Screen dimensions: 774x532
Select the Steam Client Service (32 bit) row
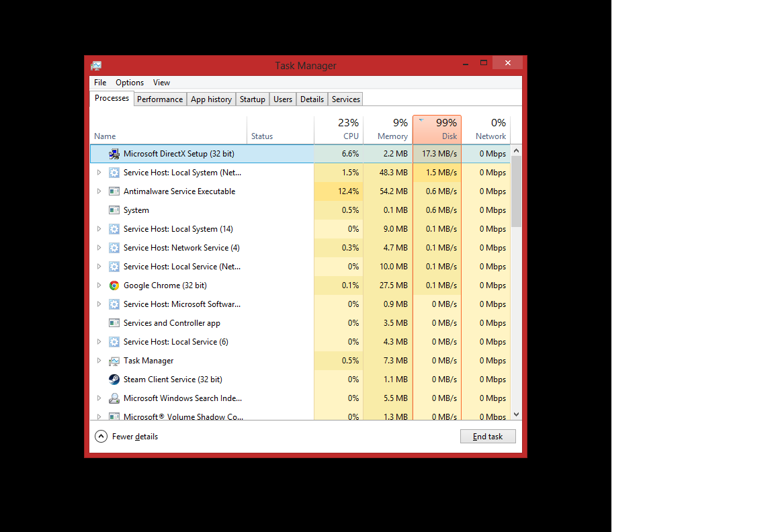pos(300,380)
